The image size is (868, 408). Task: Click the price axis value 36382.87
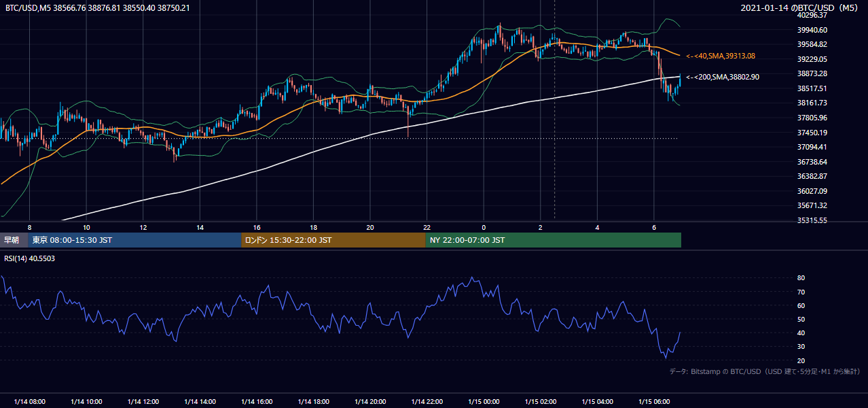[x=812, y=176]
